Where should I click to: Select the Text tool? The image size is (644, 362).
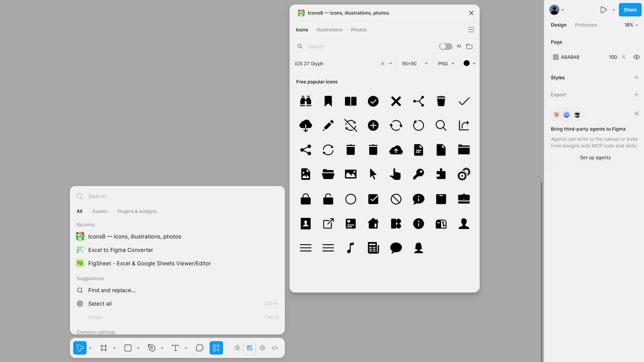175,348
